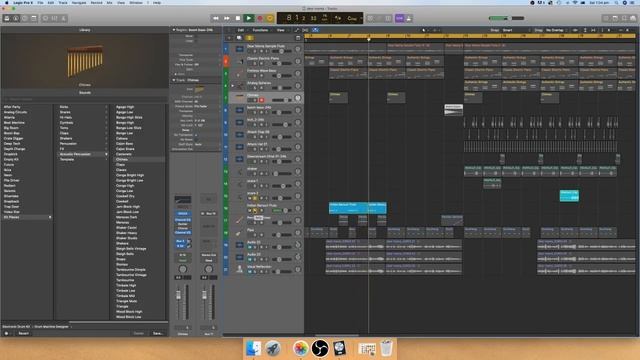640x360 pixels.
Task: Open the Drag No Overlap dropdown
Action: [557, 30]
